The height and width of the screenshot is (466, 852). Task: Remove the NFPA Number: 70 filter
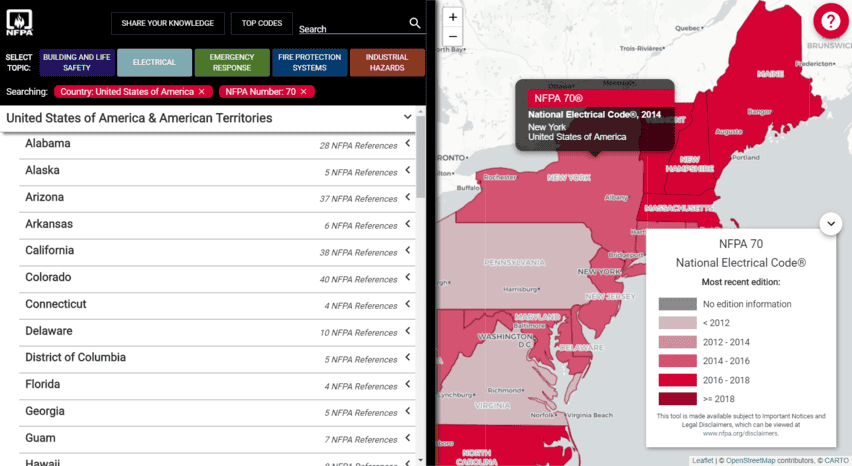[x=304, y=92]
